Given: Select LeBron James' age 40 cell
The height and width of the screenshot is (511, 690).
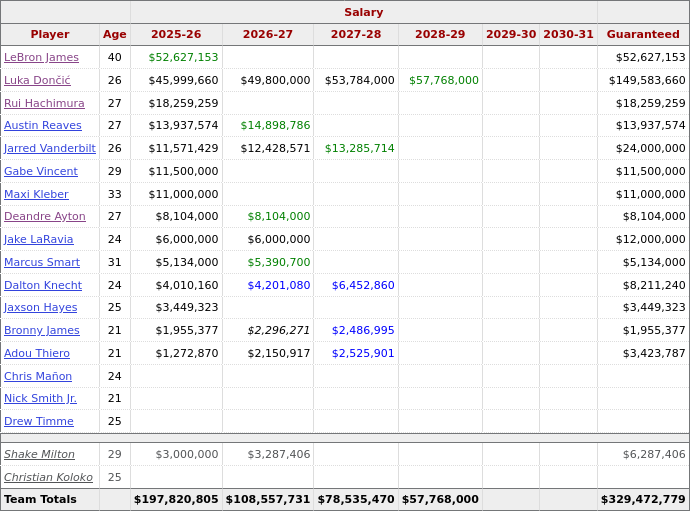Looking at the screenshot, I should coord(115,57).
